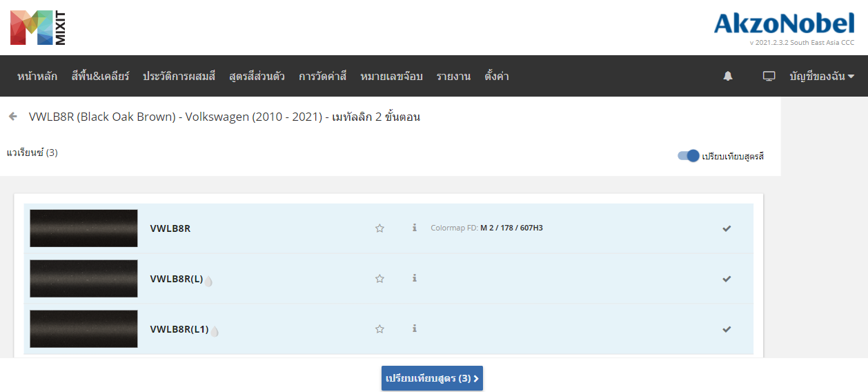Star the VWLB8R(L1) variant
This screenshot has height=392, width=868.
click(379, 329)
